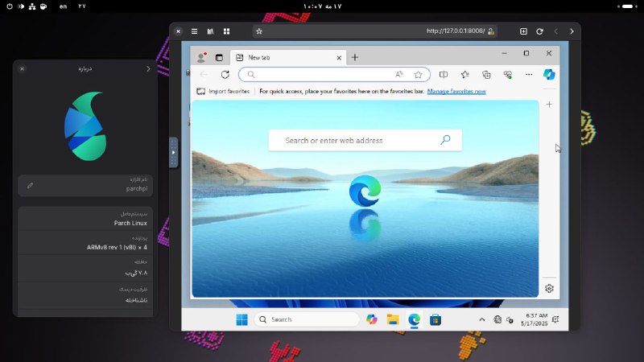
Task: Open Microsoft Store from the taskbar
Action: (x=436, y=319)
